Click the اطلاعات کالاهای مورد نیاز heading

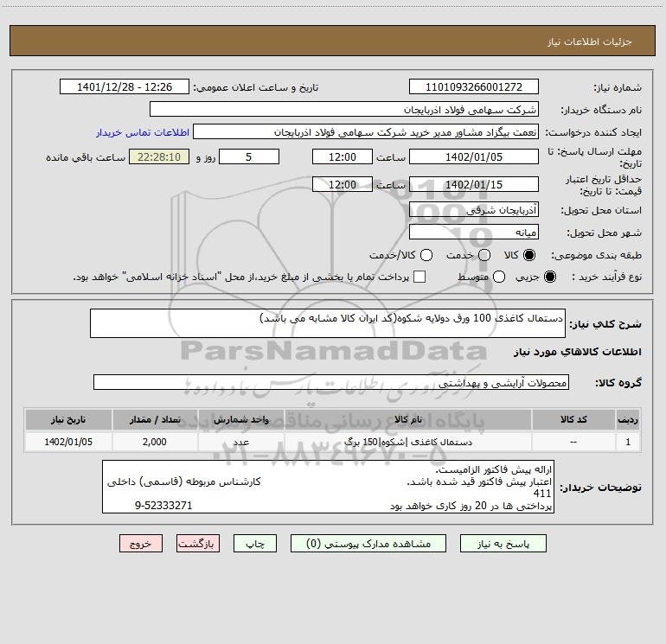pos(577,352)
